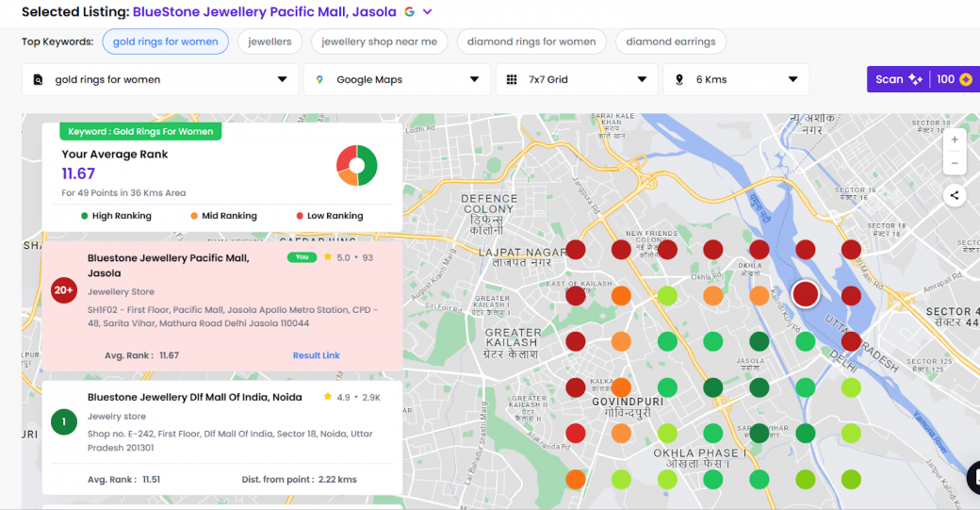The width and height of the screenshot is (980, 510).
Task: Click the location pin icon beside 6 Kms
Action: click(x=679, y=79)
